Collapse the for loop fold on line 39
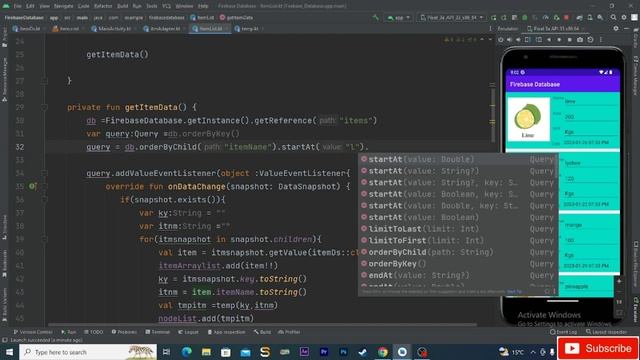The height and width of the screenshot is (360, 640). [44, 239]
